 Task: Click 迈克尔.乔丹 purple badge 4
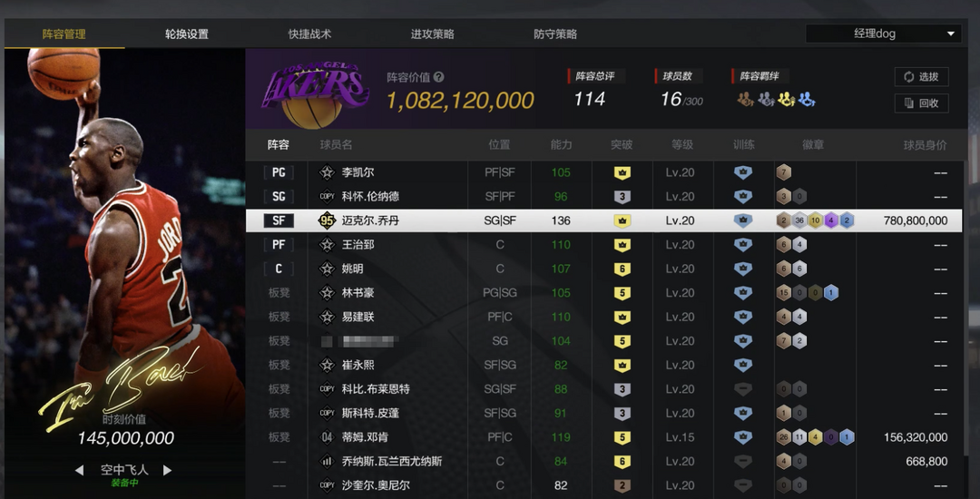(x=830, y=220)
